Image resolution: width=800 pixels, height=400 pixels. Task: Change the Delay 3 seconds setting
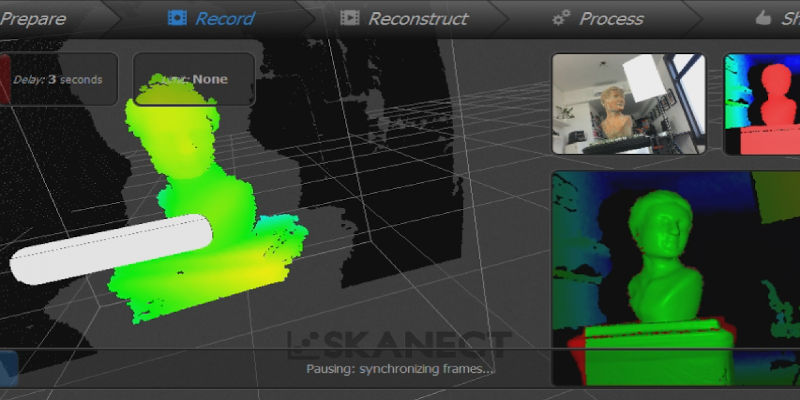[66, 79]
